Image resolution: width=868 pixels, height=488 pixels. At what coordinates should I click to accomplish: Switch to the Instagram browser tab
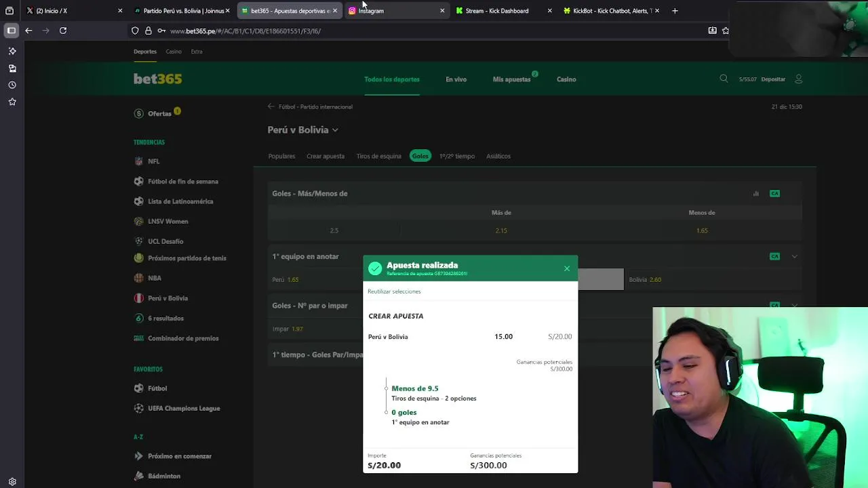[397, 11]
